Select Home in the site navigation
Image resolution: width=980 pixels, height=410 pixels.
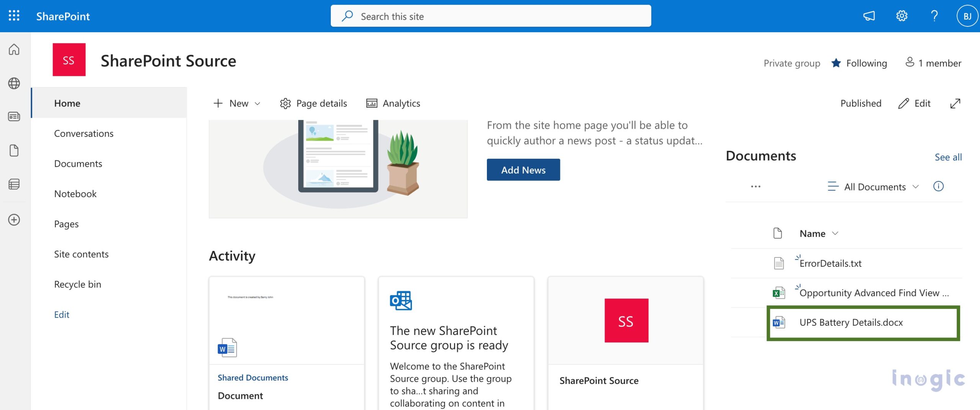tap(109, 103)
